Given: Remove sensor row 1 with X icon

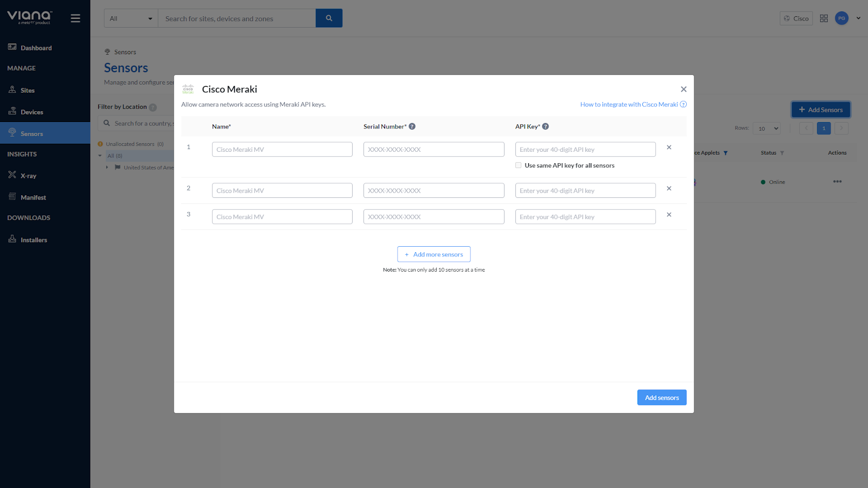Looking at the screenshot, I should pyautogui.click(x=669, y=147).
